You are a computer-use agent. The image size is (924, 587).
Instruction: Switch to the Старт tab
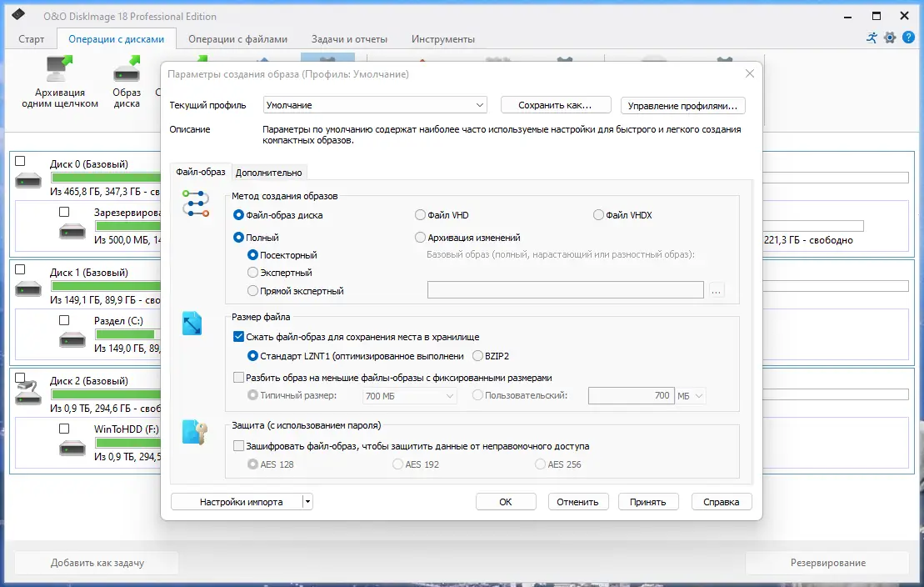(31, 39)
